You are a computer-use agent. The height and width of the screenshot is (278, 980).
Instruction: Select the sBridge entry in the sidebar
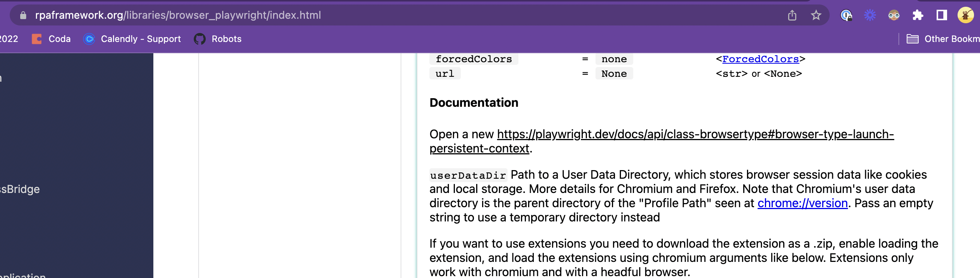(20, 189)
